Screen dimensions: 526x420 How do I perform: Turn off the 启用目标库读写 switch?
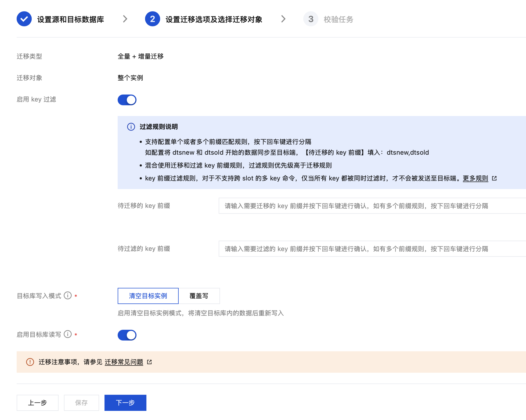tap(127, 335)
